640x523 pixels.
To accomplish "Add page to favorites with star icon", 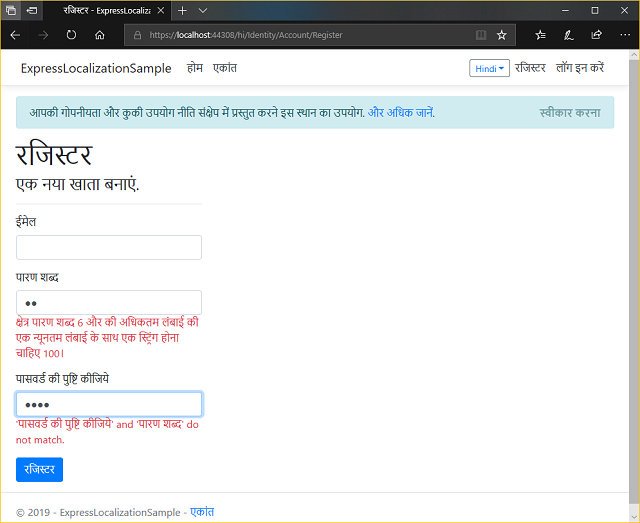I will (502, 34).
